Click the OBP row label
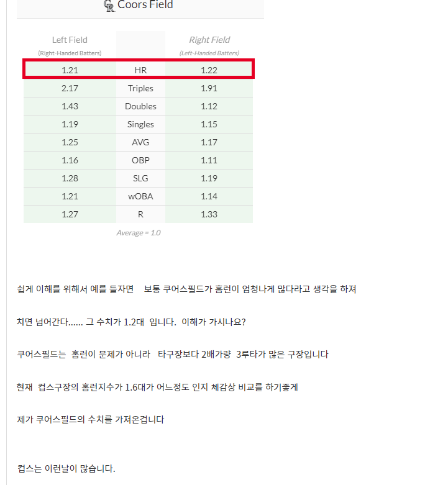448x485 pixels. [x=140, y=160]
